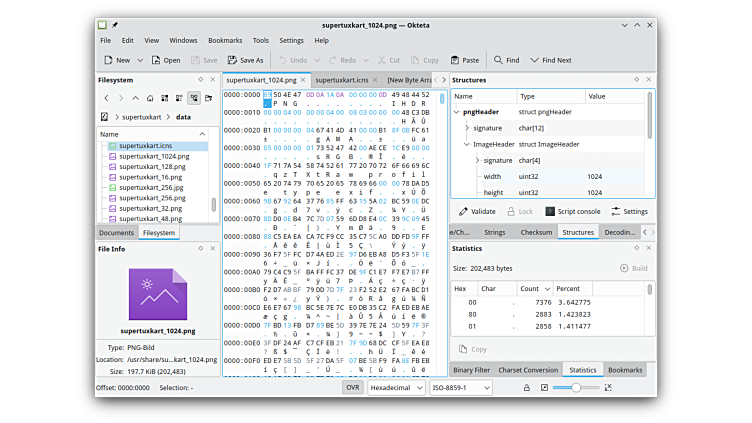Collapse the pngHeader tree node
Image resolution: width=752 pixels, height=423 pixels.
(457, 112)
